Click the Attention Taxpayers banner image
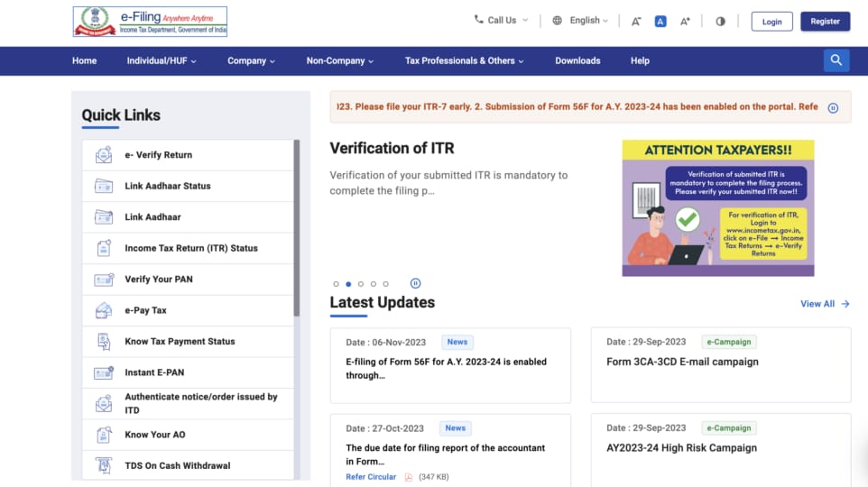The width and height of the screenshot is (868, 487). click(718, 208)
